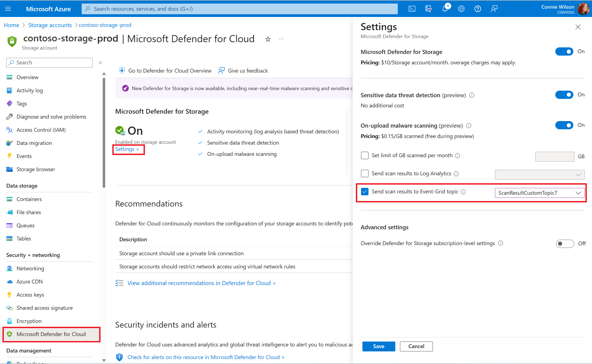Open View additional recommendations in Defender link
The height and width of the screenshot is (364, 592).
click(202, 283)
